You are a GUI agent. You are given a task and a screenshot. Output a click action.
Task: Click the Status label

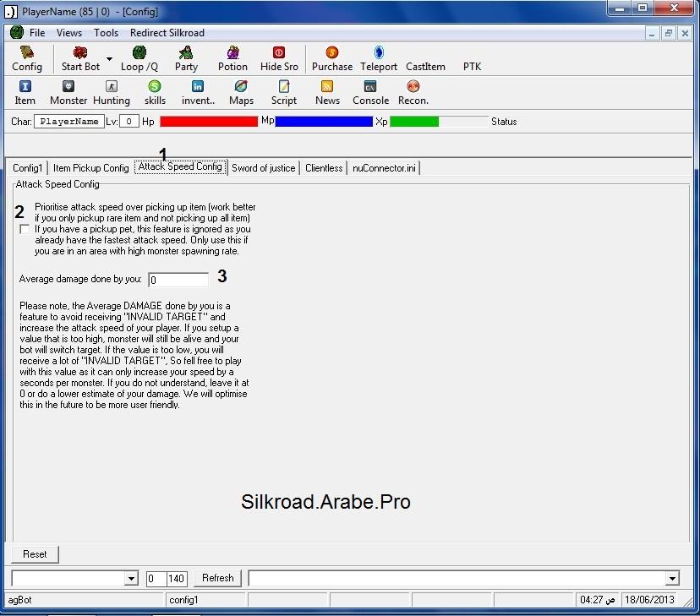pyautogui.click(x=504, y=122)
